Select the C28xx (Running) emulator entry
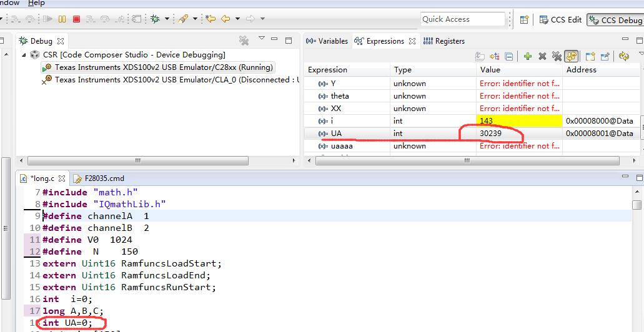The width and height of the screenshot is (644, 332). (157, 67)
